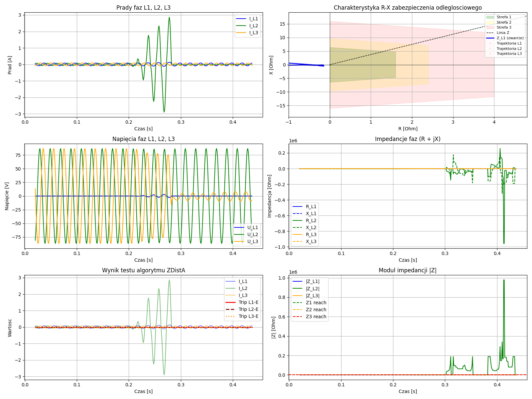Click the Modul impedancji |Z| plot title

pos(407,270)
